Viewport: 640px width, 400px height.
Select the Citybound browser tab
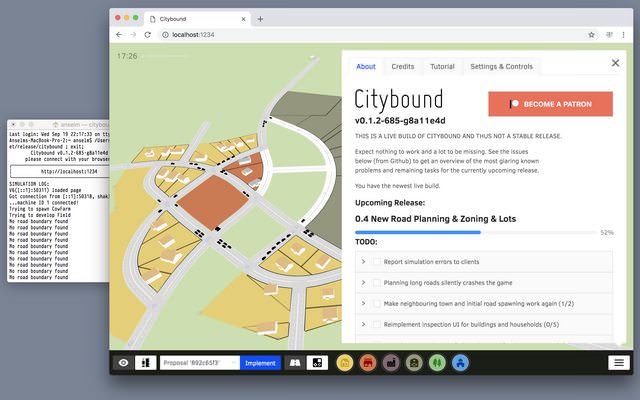(x=198, y=19)
